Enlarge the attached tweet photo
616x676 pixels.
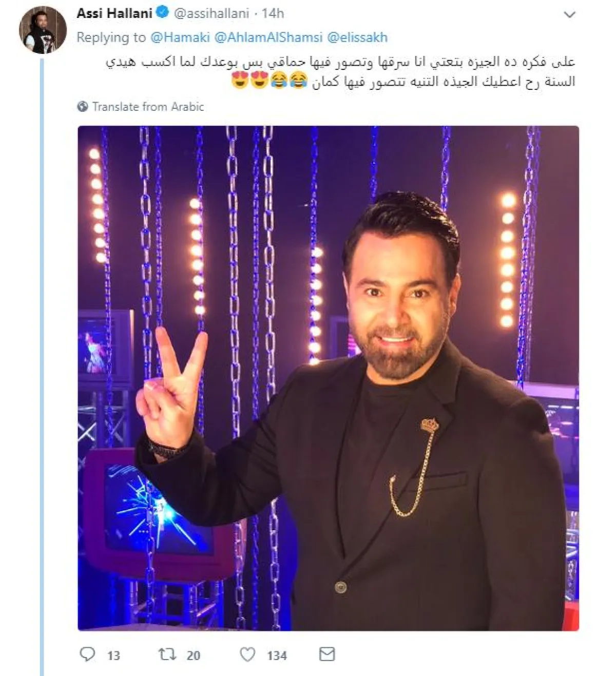[328, 378]
